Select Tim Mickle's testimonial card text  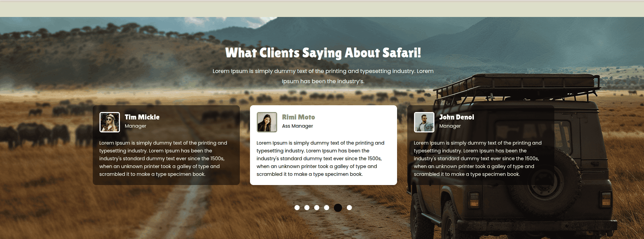coord(163,159)
